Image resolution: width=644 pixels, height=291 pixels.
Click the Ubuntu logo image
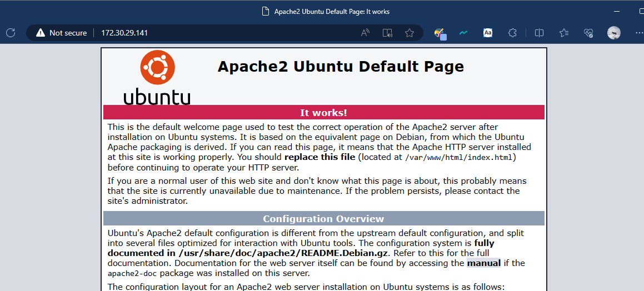click(x=157, y=79)
